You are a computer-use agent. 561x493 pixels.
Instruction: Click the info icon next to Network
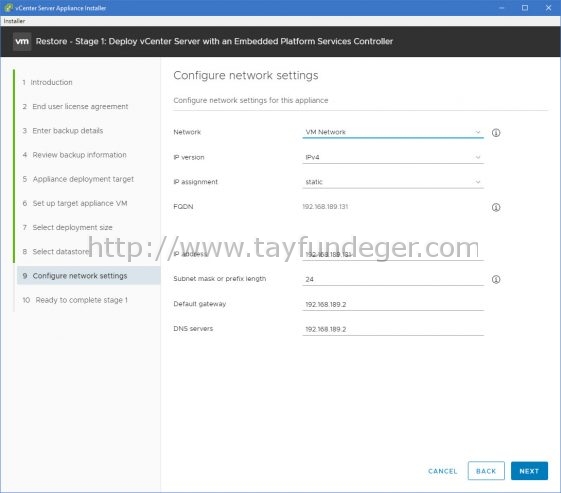496,133
